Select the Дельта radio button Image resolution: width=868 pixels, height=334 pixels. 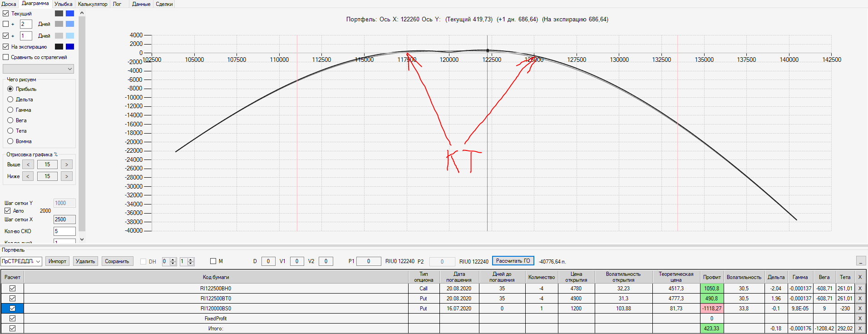pyautogui.click(x=10, y=100)
